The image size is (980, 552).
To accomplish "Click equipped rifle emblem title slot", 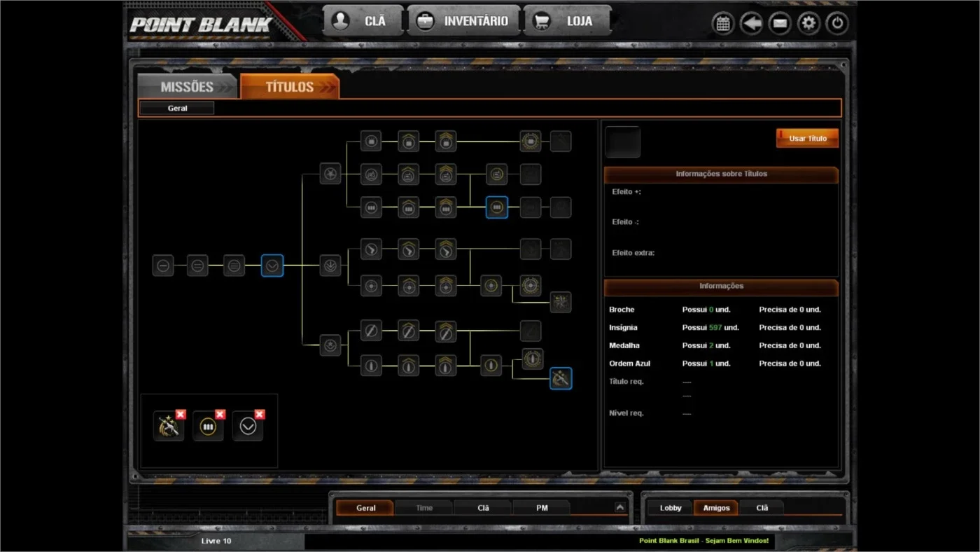I will click(168, 427).
